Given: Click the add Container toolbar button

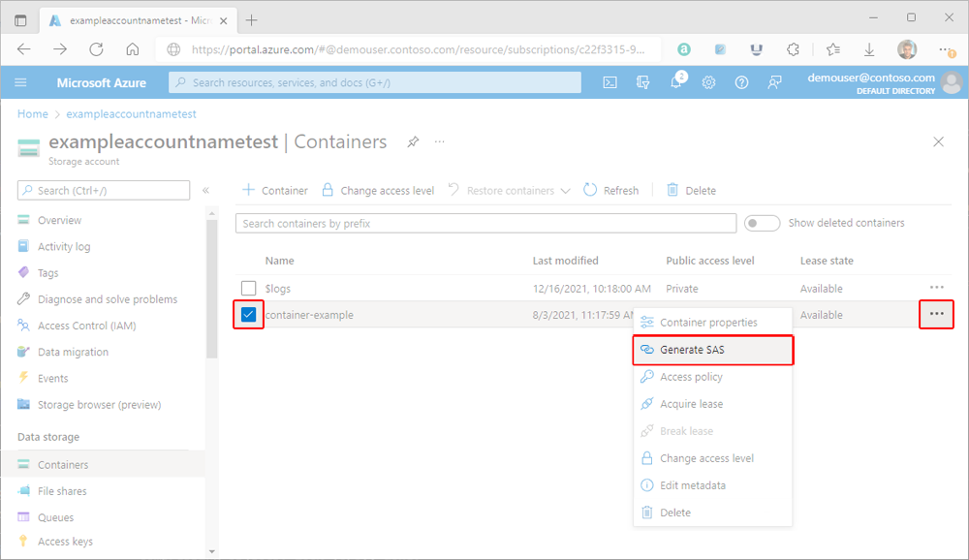Looking at the screenshot, I should pyautogui.click(x=275, y=190).
